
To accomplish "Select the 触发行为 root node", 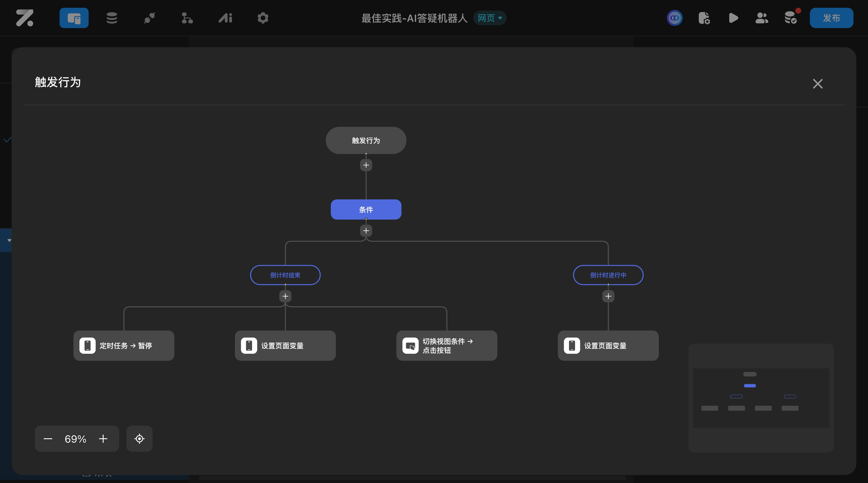I will (366, 140).
